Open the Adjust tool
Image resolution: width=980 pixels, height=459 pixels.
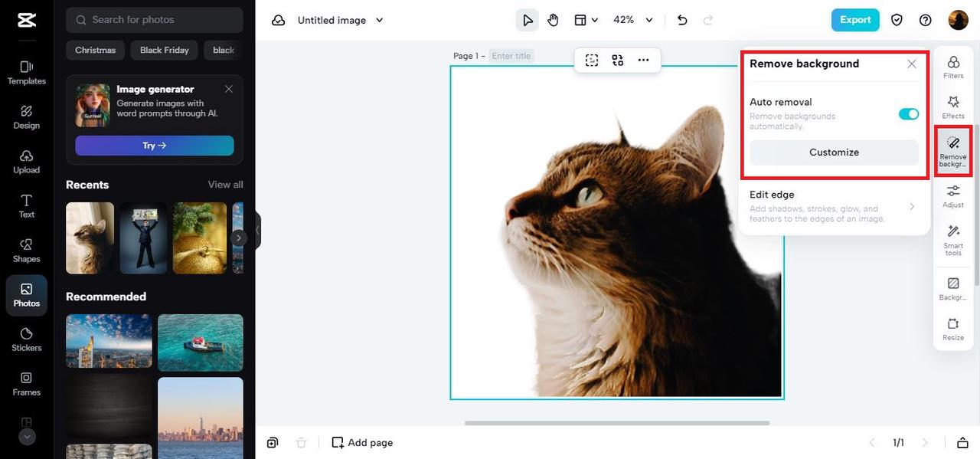(x=953, y=196)
